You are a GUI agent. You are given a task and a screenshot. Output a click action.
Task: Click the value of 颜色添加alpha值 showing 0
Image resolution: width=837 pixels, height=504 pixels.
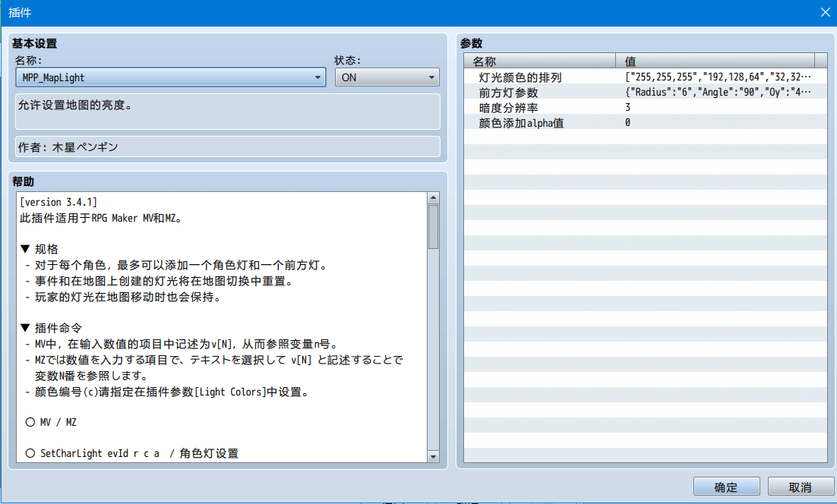coord(627,123)
